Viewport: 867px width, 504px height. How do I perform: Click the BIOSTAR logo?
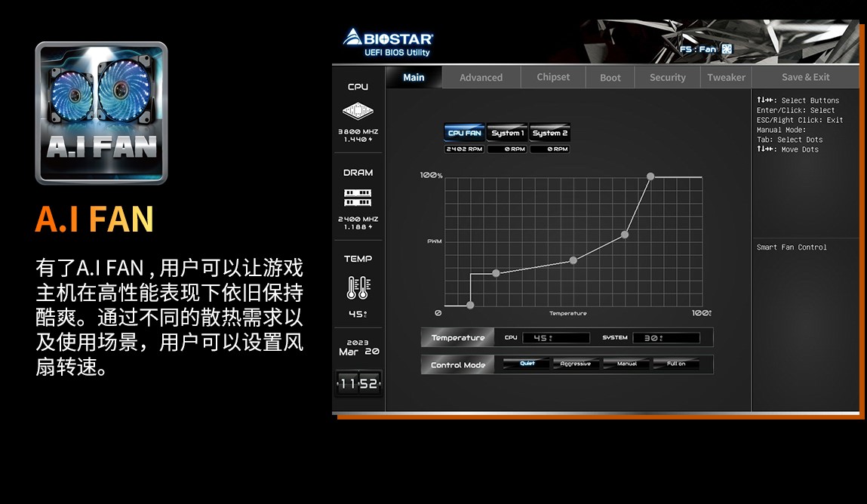pyautogui.click(x=388, y=38)
